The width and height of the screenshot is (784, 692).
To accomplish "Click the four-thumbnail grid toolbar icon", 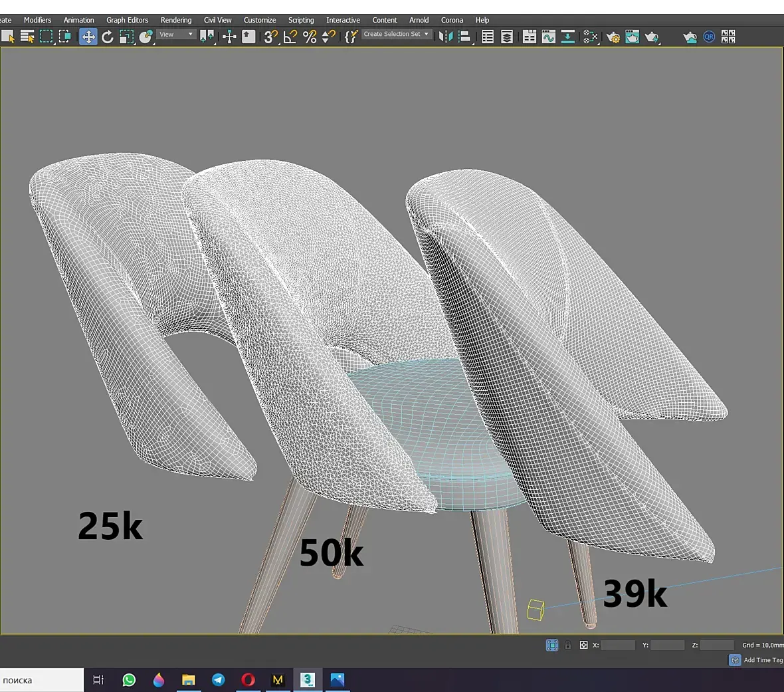I will pyautogui.click(x=728, y=37).
